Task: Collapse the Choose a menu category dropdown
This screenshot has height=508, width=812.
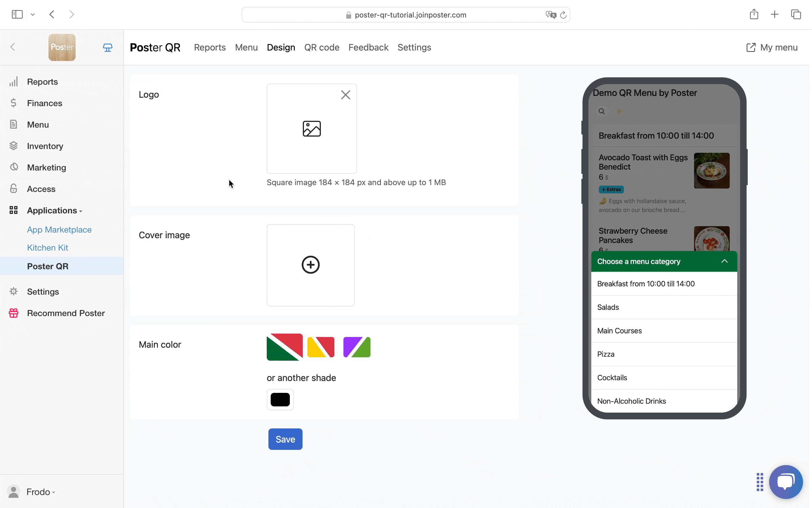Action: click(664, 261)
